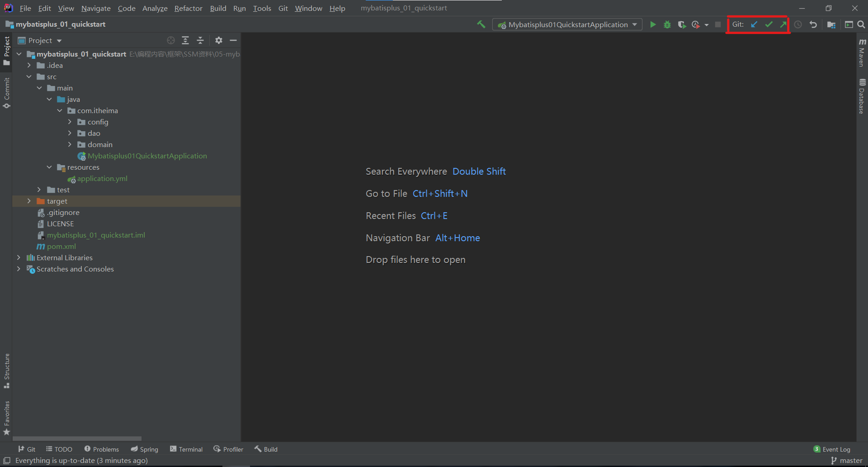The image size is (868, 467).
Task: Expand the .idea folder
Action: click(x=29, y=65)
